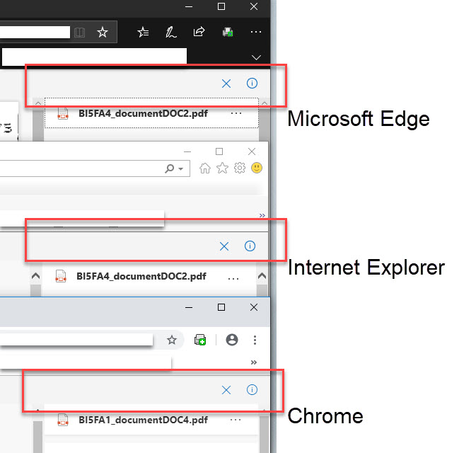Click search magnifier in Internet Explorer
Viewport: 476px width, 453px height.
point(169,168)
